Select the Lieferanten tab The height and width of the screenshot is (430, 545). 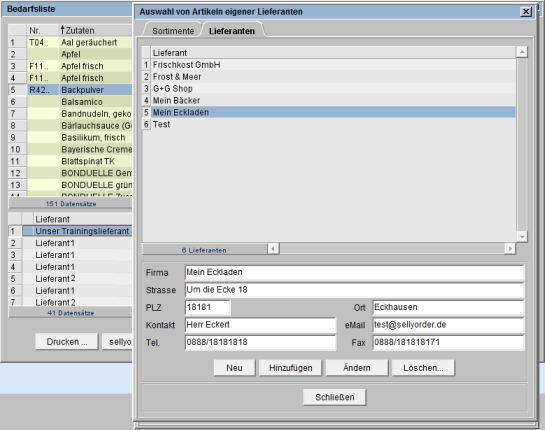[x=232, y=31]
